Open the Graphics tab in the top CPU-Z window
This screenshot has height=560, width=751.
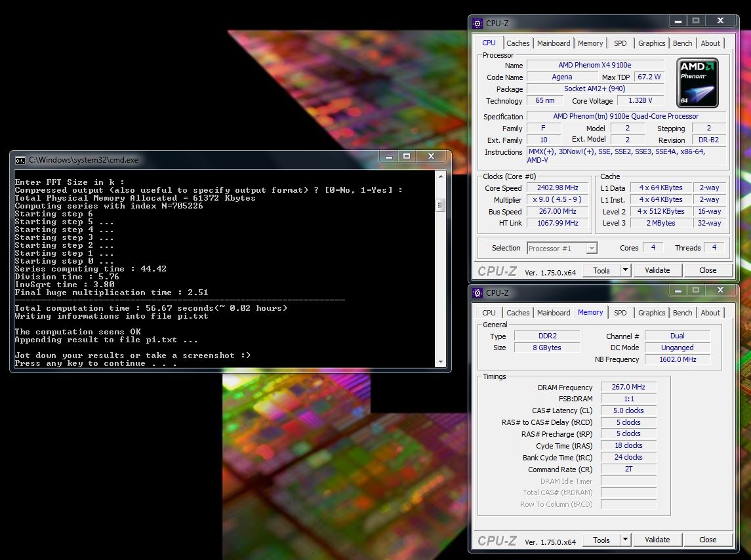651,43
